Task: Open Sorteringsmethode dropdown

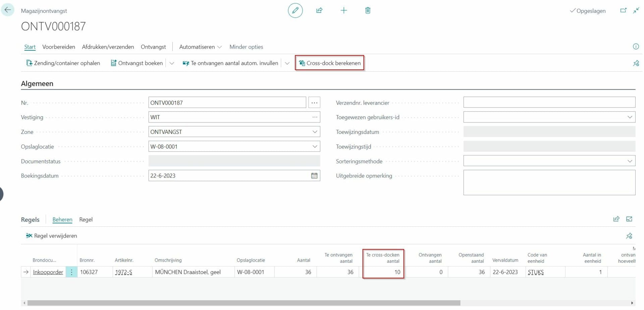Action: click(x=630, y=161)
